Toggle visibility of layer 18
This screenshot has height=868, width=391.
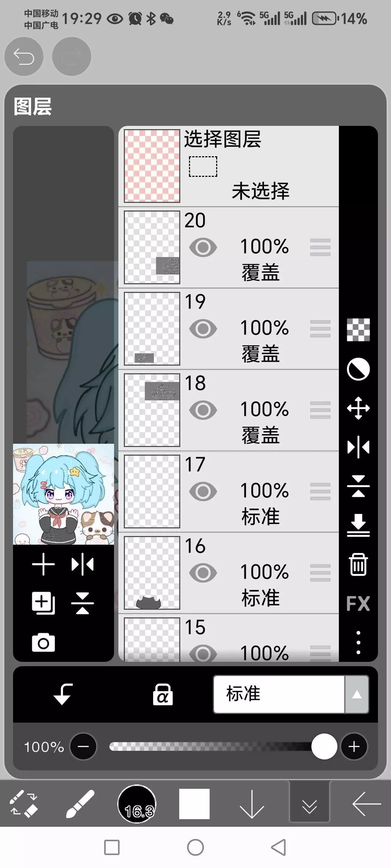click(x=203, y=410)
